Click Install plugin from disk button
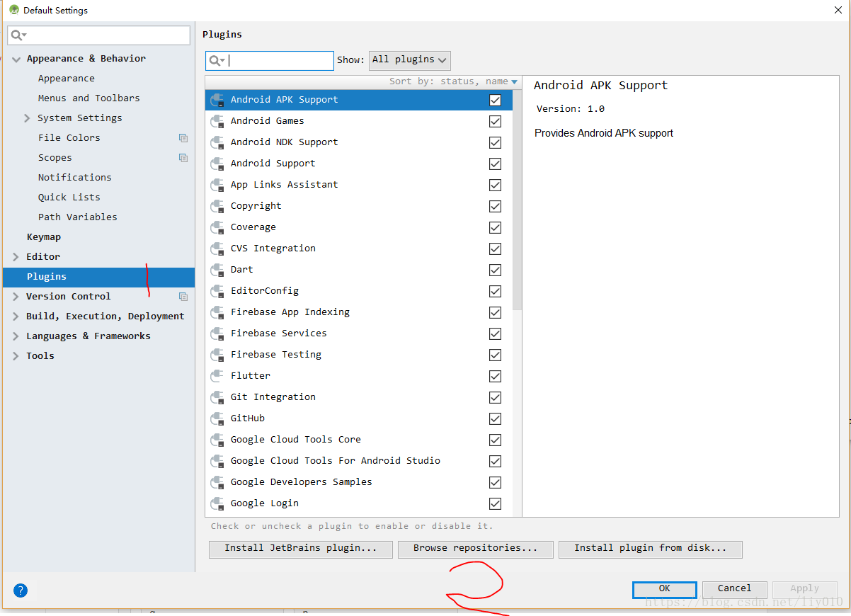 (x=650, y=549)
